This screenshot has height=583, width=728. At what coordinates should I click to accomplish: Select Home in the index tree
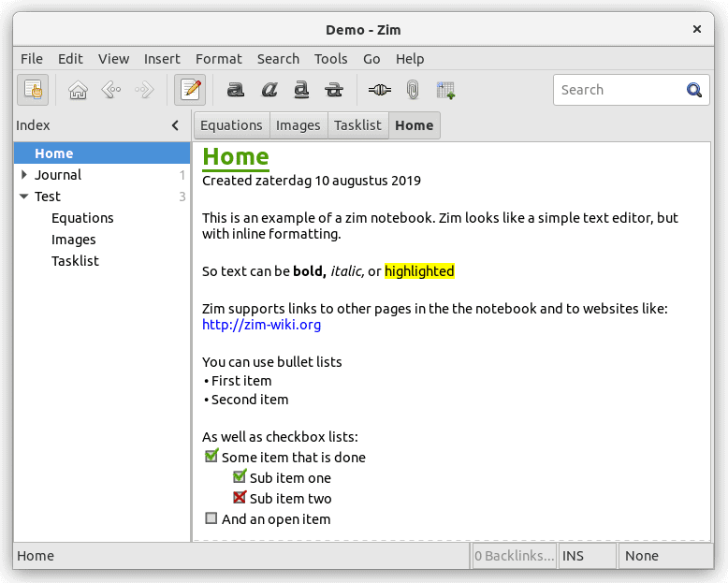[102, 153]
